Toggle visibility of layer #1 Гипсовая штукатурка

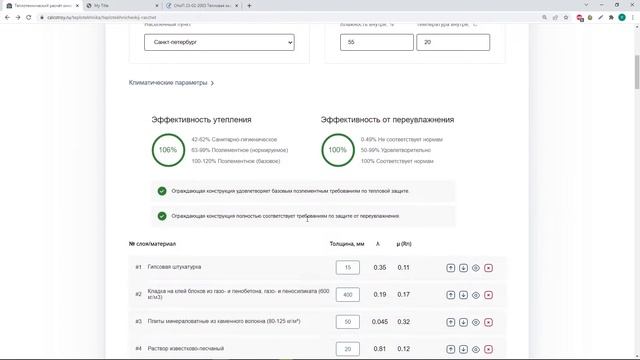tap(476, 268)
